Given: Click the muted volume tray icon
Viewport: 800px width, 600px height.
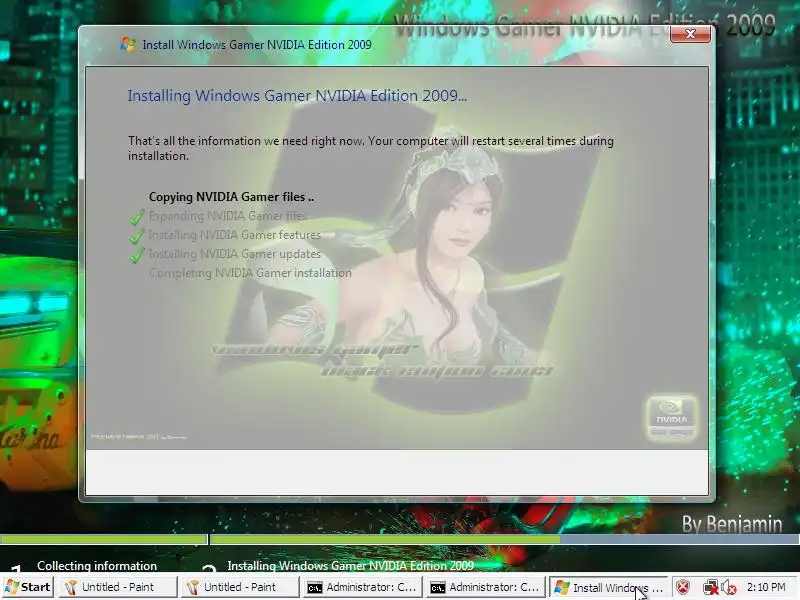Looking at the screenshot, I should pos(729,588).
